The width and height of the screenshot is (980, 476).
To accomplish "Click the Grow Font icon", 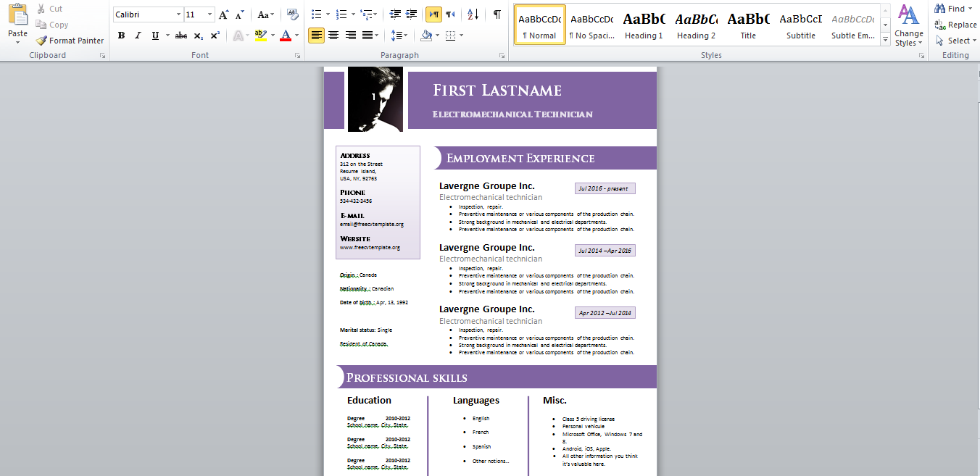I will click(x=223, y=14).
